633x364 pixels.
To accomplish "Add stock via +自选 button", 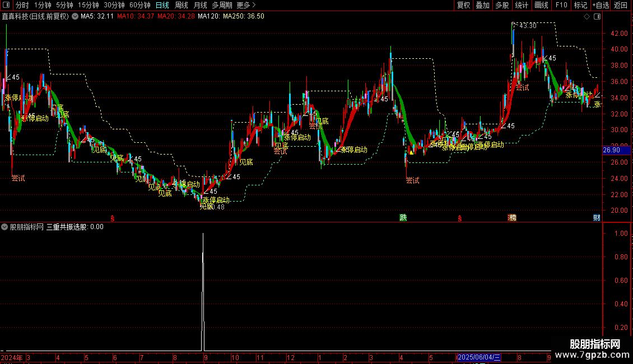I will pos(601,5).
